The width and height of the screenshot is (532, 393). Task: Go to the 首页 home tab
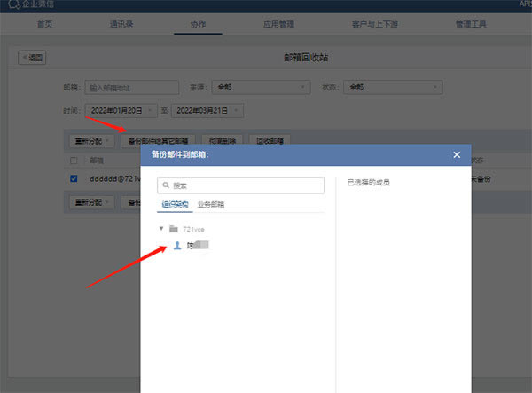tap(45, 24)
